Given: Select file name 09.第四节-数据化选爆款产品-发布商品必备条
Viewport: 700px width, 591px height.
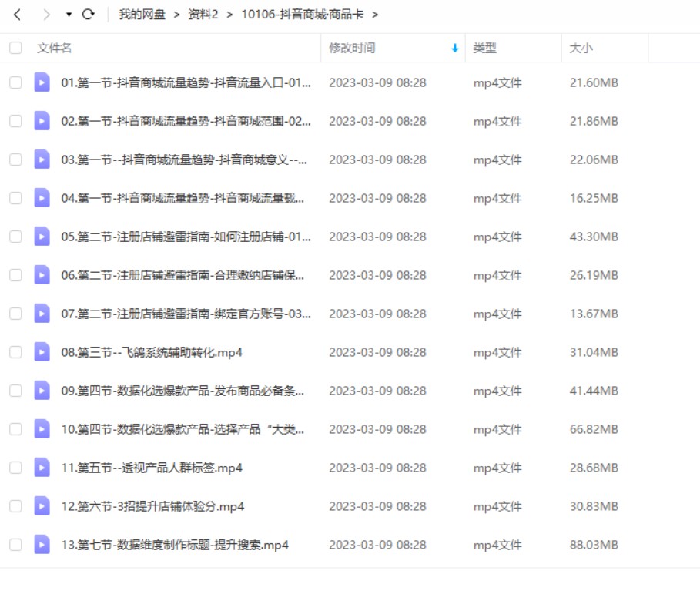Looking at the screenshot, I should [x=183, y=391].
